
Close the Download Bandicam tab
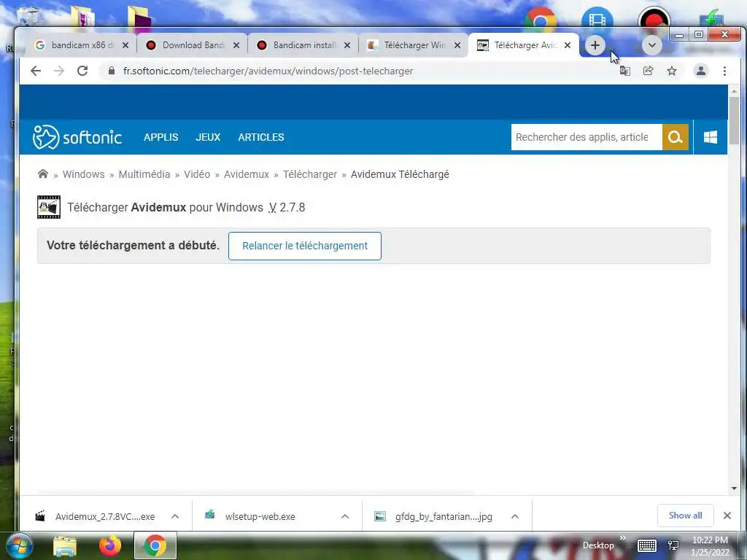pos(236,45)
